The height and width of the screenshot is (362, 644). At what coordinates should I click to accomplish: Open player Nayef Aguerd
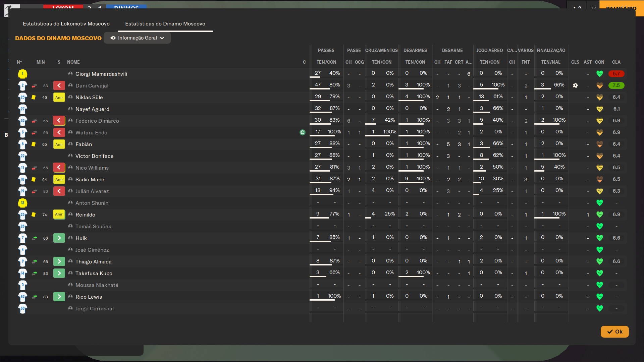point(92,109)
